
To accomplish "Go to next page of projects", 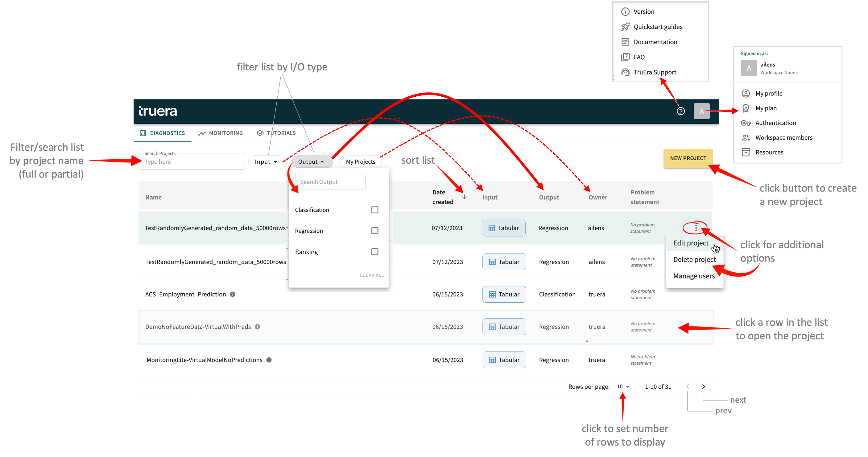I will [x=704, y=387].
